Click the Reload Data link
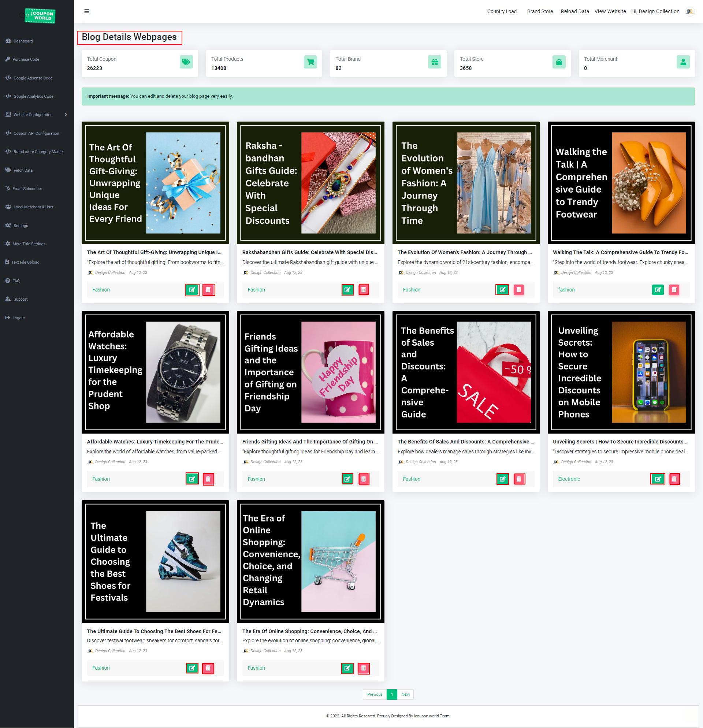The height and width of the screenshot is (728, 703). coord(574,11)
